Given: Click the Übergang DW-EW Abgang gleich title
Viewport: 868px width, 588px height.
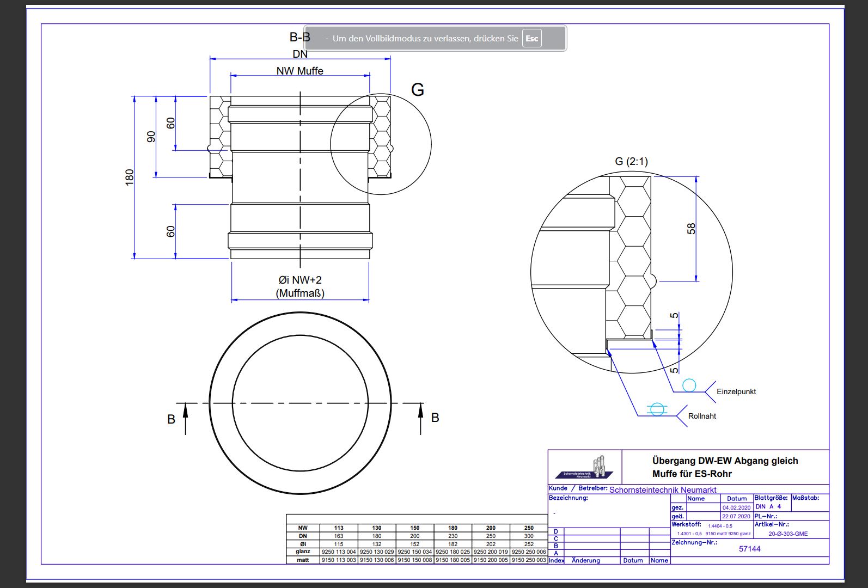Looking at the screenshot, I should tap(725, 461).
